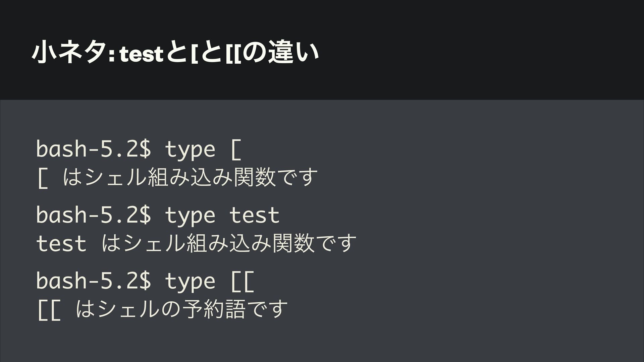This screenshot has height=362, width=644.
Task: Click "test" in the "type test" command
Action: tap(254, 215)
